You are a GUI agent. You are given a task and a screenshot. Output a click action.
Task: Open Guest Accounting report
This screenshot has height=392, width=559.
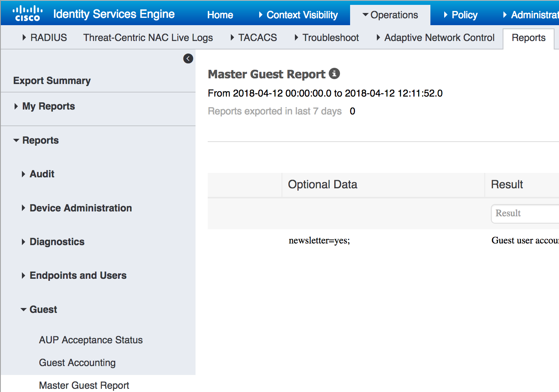pos(77,363)
